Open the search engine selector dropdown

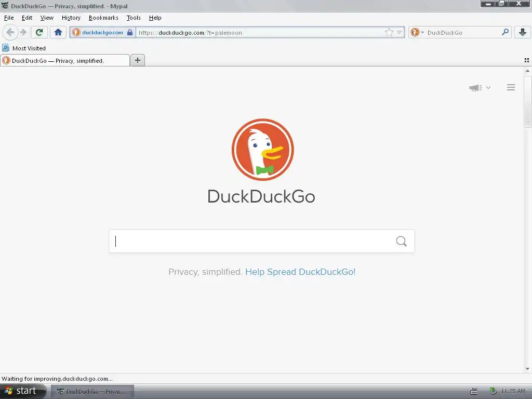tap(417, 33)
